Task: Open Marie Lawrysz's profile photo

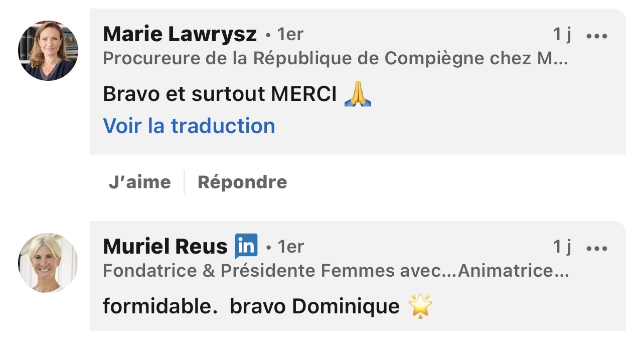Action: click(48, 51)
